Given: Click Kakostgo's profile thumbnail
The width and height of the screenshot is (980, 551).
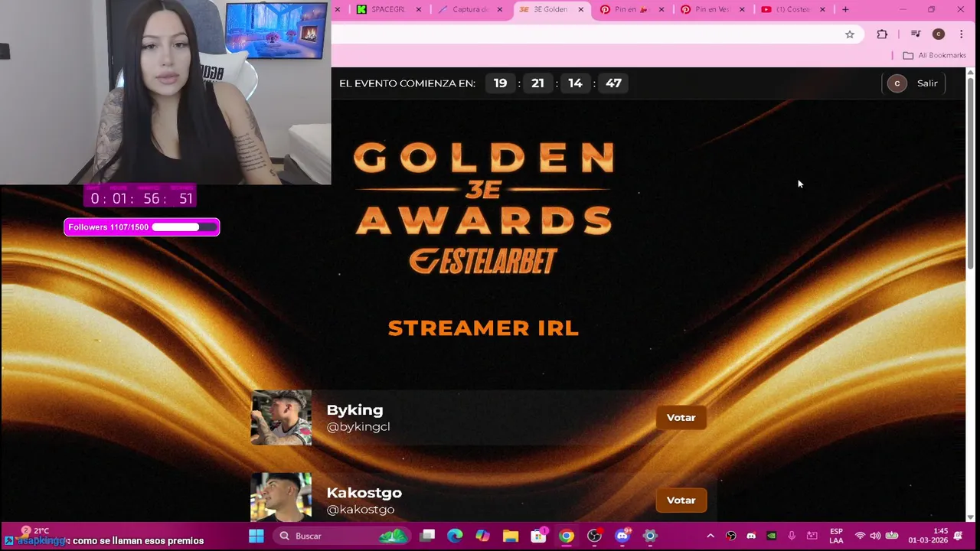Looking at the screenshot, I should coord(281,497).
